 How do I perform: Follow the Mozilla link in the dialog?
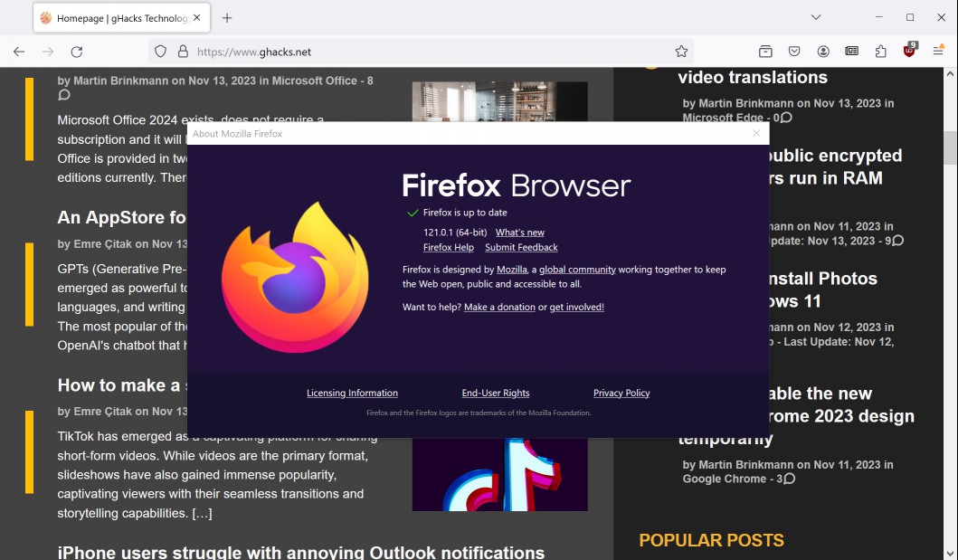512,270
